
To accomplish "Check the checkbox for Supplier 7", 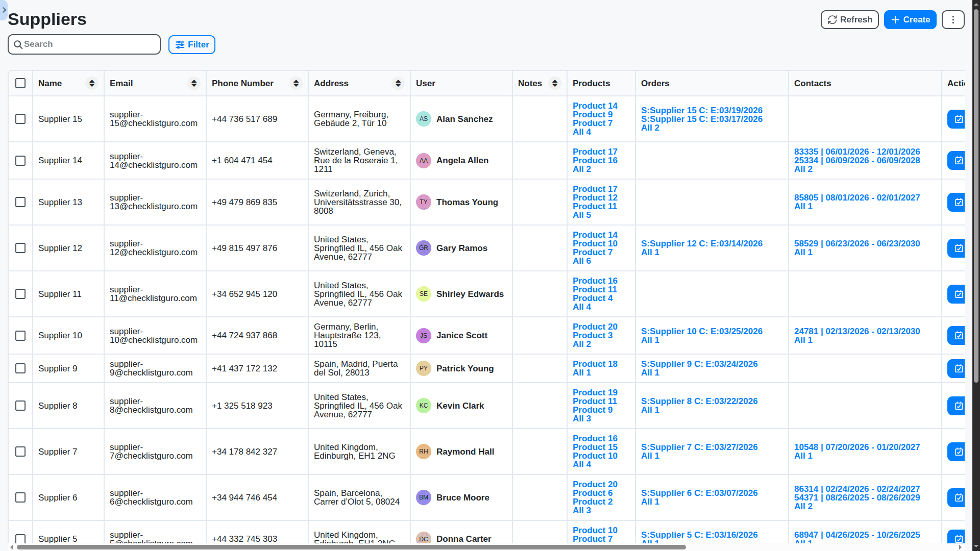I will tap(20, 452).
